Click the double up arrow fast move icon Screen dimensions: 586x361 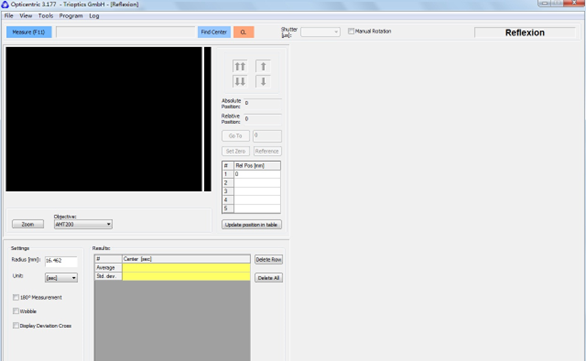coord(240,67)
